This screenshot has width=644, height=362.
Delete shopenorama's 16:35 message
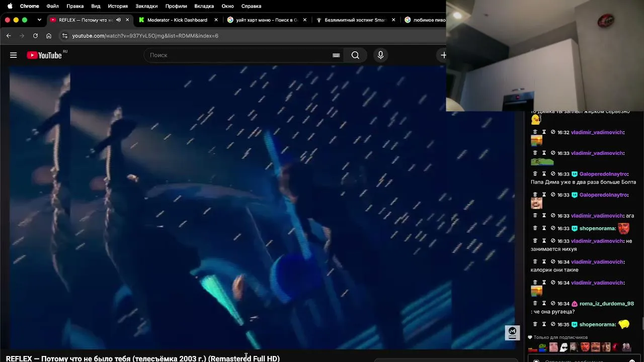535,324
